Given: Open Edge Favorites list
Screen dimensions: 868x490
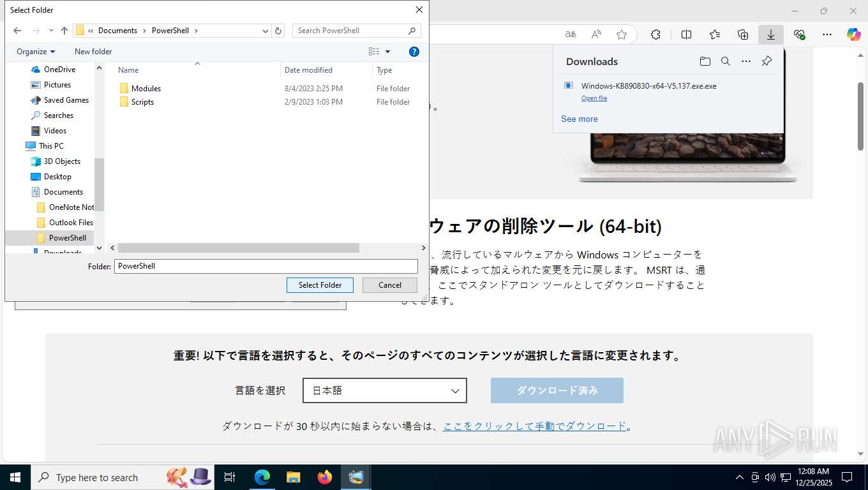Looking at the screenshot, I should point(715,34).
